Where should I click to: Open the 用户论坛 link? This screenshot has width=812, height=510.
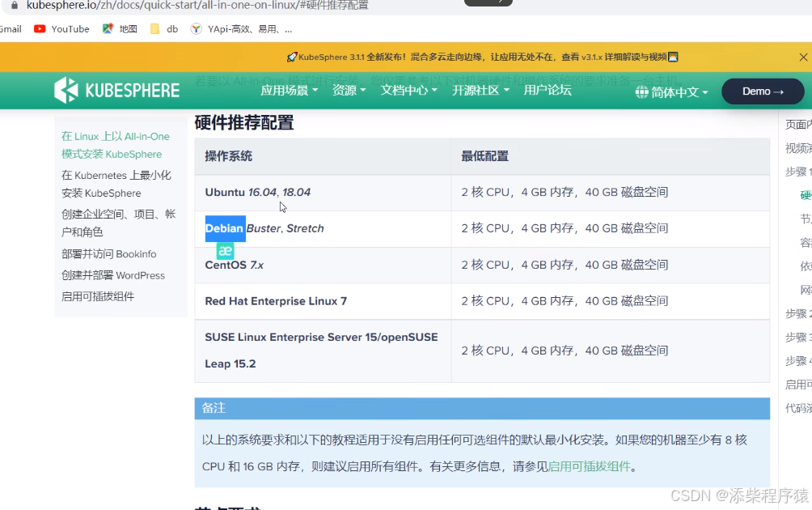pos(548,90)
